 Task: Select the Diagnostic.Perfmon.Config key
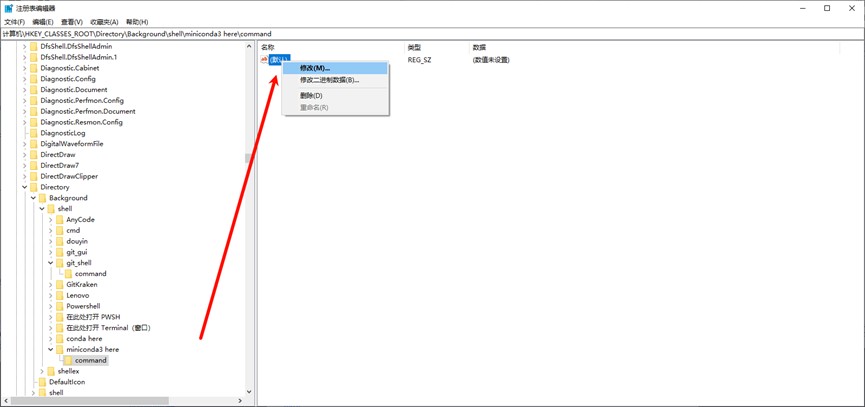click(82, 100)
